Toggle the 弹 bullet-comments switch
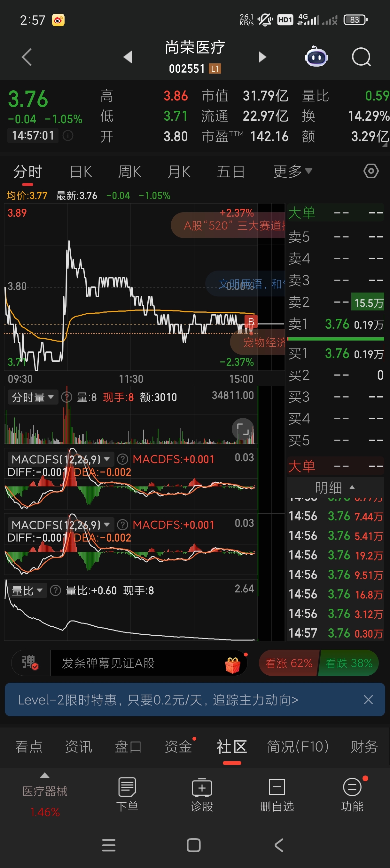Viewport: 390px width, 868px height. 31,663
